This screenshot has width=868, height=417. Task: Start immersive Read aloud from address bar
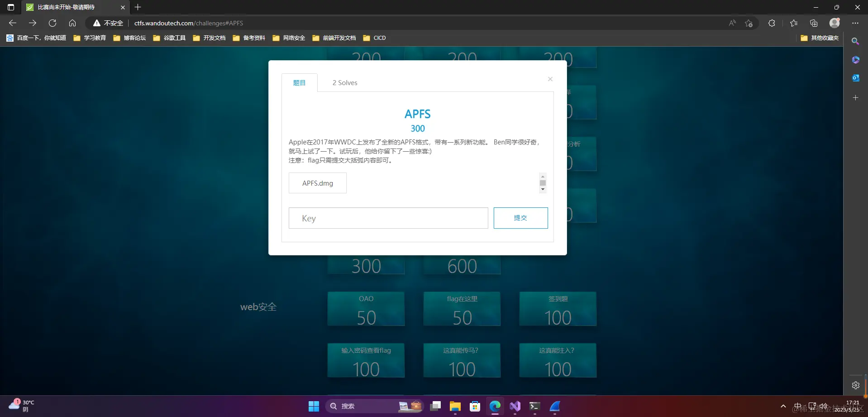pos(733,23)
